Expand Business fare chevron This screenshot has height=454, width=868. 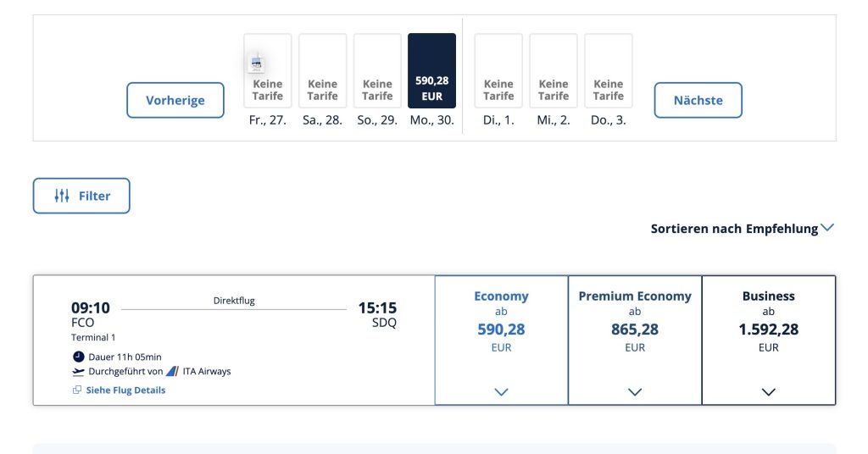click(769, 392)
